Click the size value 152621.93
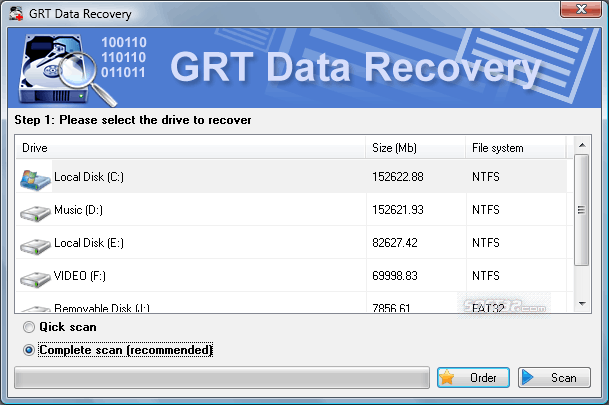 (398, 210)
